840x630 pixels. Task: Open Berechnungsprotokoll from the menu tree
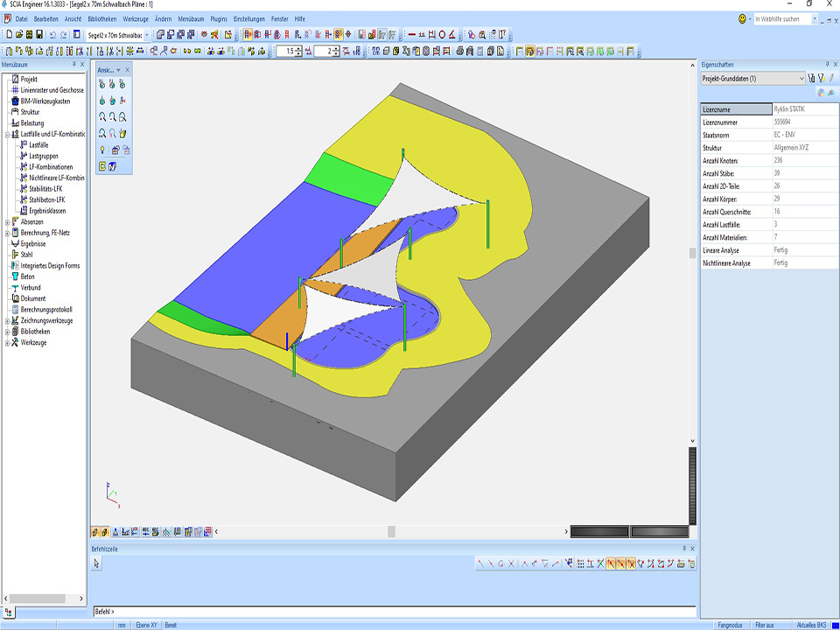click(x=45, y=310)
